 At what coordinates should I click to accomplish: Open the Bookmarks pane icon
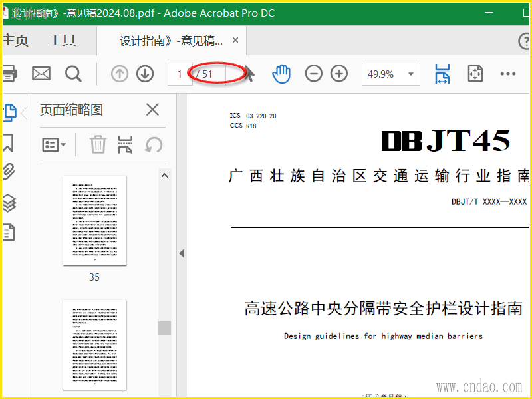coord(9,142)
